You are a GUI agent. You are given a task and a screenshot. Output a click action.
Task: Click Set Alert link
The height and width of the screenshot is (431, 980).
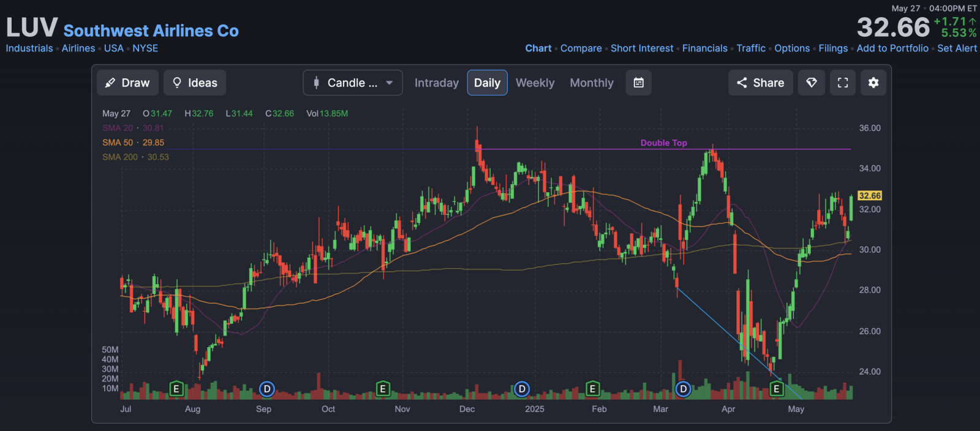click(x=957, y=48)
